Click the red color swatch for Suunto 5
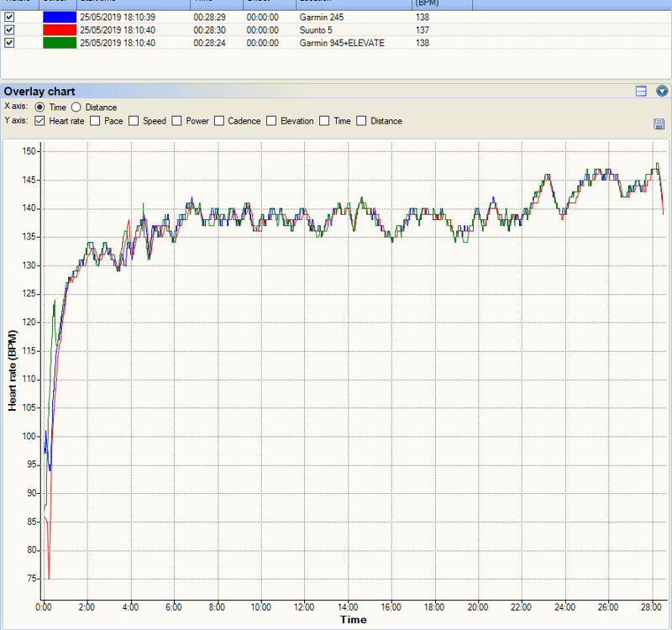 (x=60, y=30)
